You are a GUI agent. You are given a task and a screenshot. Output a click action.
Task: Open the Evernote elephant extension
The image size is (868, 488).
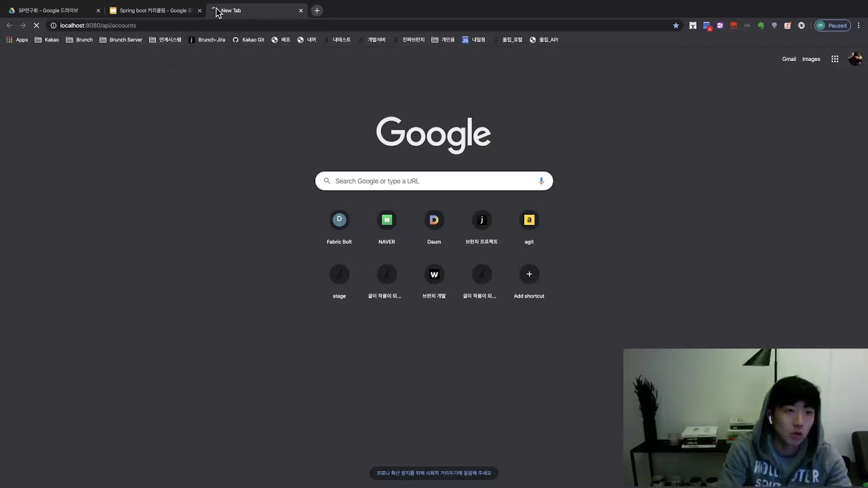[760, 25]
